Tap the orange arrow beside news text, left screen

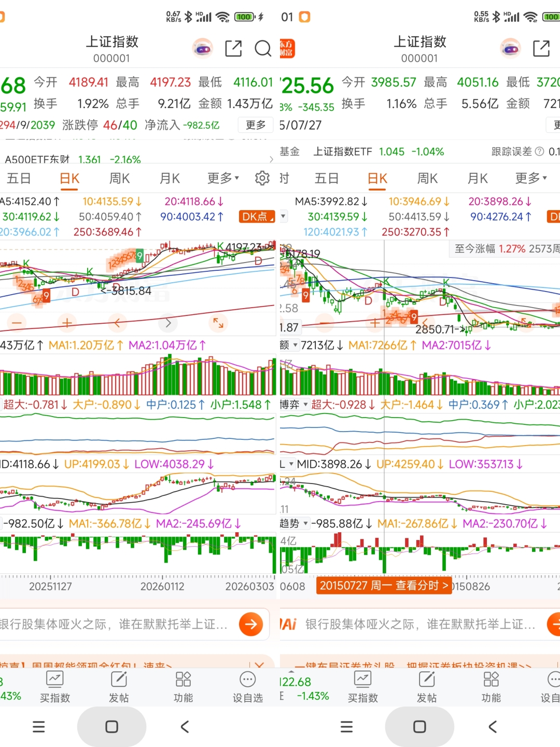[x=251, y=624]
